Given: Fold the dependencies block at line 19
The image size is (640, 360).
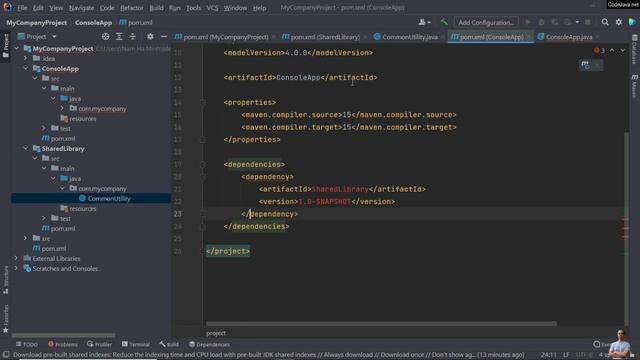Looking at the screenshot, I should [x=203, y=164].
